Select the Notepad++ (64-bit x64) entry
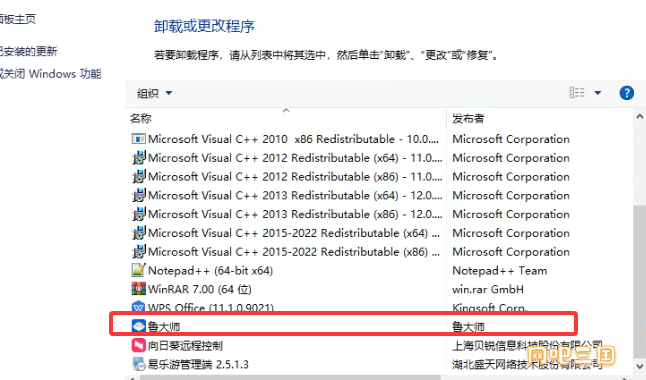The width and height of the screenshot is (646, 380). pos(211,271)
